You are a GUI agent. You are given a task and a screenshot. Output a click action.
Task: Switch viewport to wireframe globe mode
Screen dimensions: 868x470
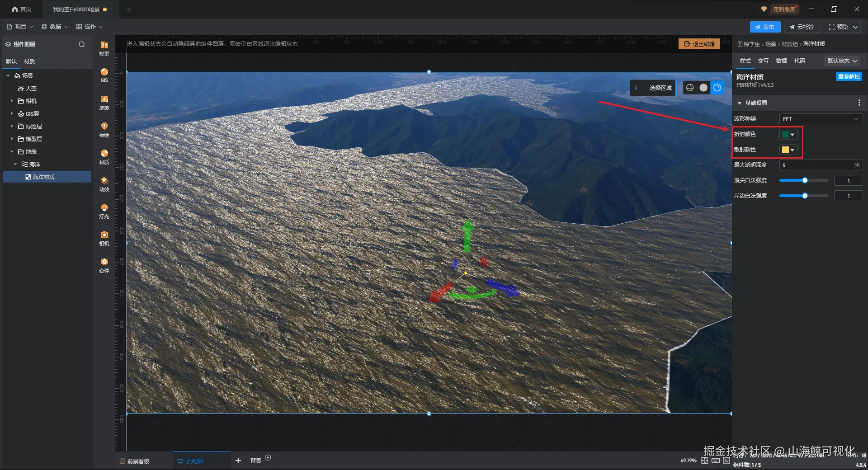(x=690, y=88)
